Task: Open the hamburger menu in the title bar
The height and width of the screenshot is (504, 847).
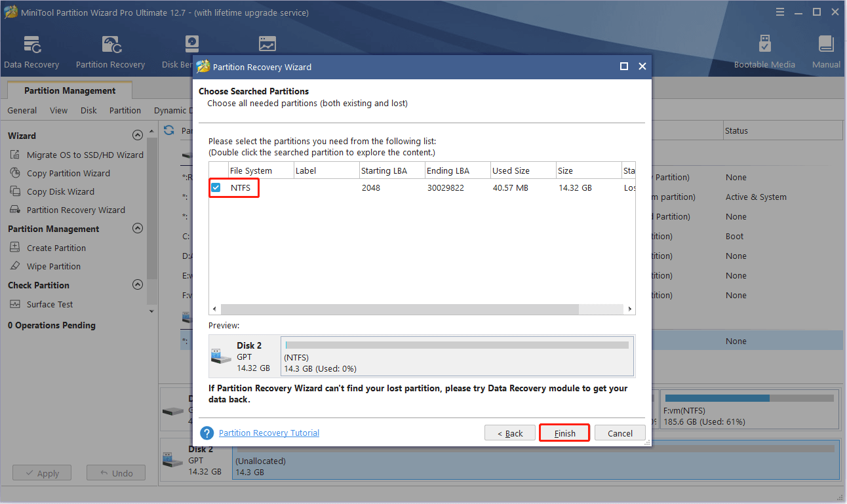Action: (x=779, y=12)
